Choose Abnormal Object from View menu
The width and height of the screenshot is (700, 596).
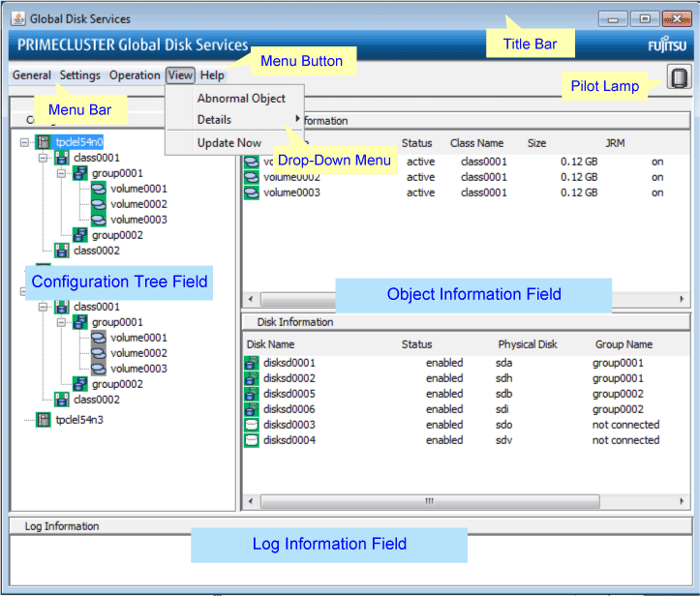tap(241, 98)
